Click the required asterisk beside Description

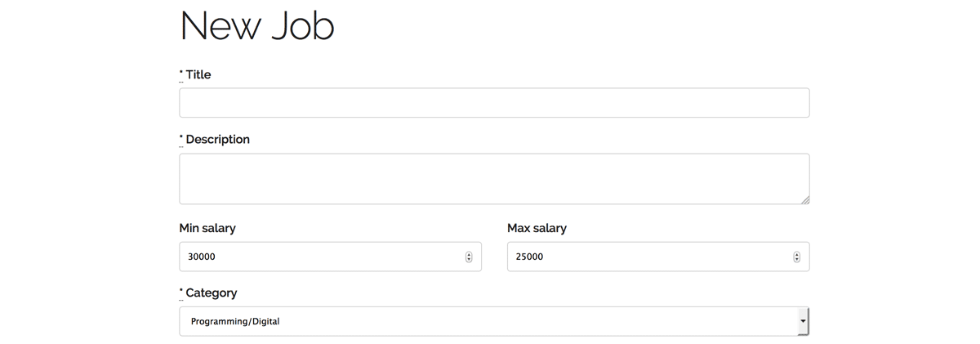(181, 138)
